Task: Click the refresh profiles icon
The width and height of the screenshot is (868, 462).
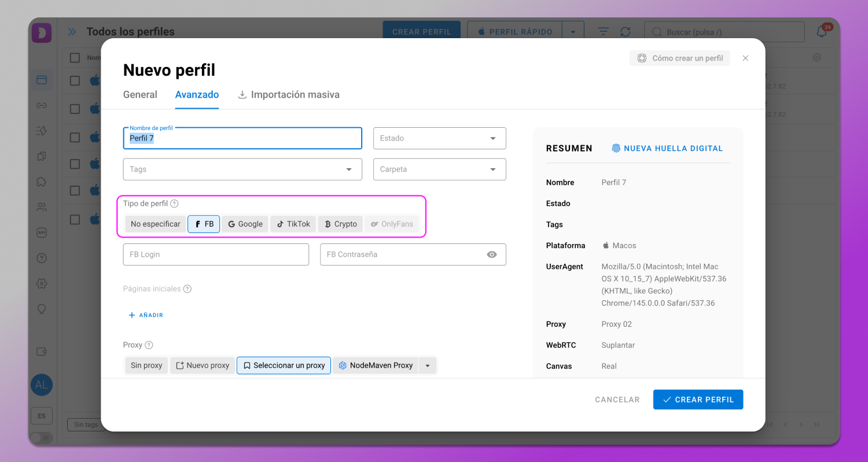Action: tap(625, 32)
